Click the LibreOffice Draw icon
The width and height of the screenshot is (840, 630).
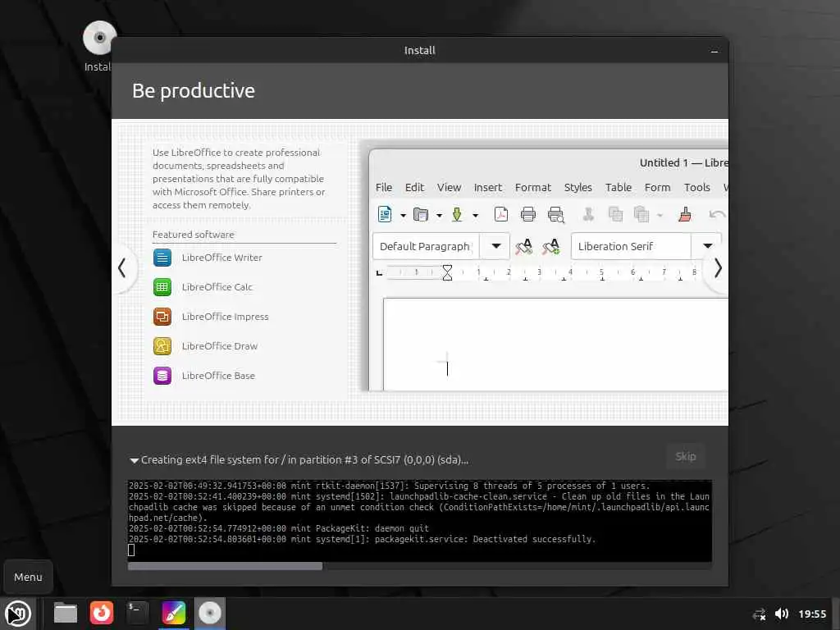[162, 346]
